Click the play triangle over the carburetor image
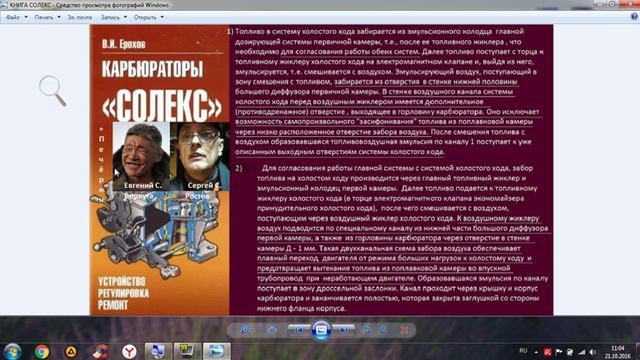The height and width of the screenshot is (360, 640). point(157,219)
